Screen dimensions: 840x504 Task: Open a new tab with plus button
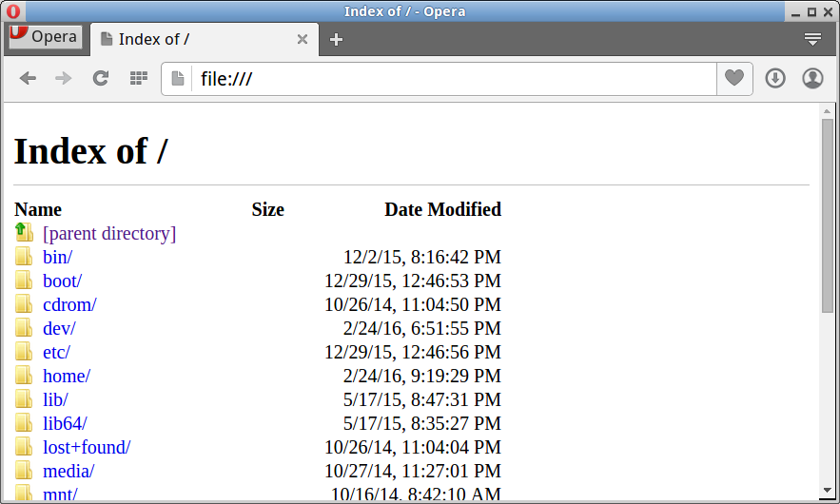(336, 39)
